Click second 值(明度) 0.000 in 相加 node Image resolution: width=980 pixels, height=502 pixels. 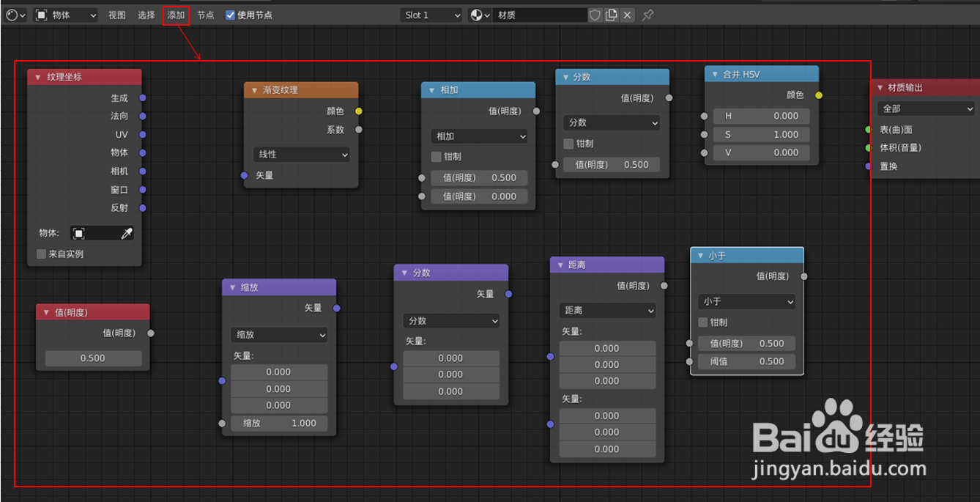480,196
